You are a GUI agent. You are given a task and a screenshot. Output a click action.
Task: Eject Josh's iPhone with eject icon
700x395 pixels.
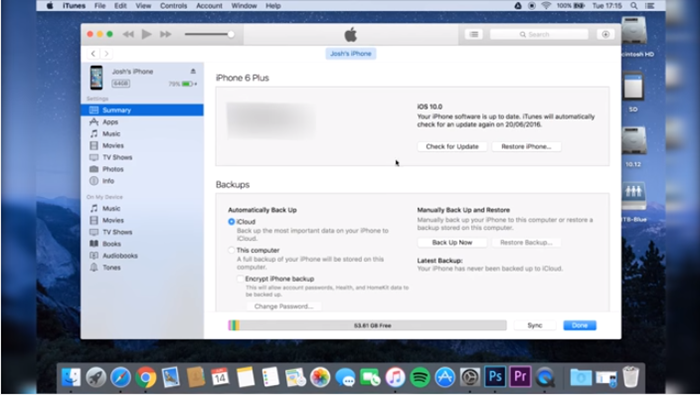pyautogui.click(x=193, y=71)
